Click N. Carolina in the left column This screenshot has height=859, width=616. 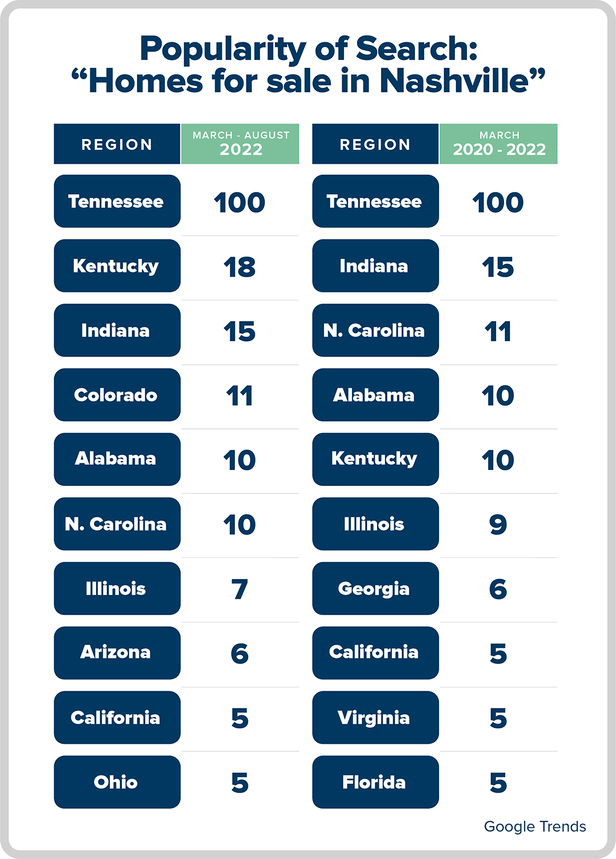pos(117,524)
